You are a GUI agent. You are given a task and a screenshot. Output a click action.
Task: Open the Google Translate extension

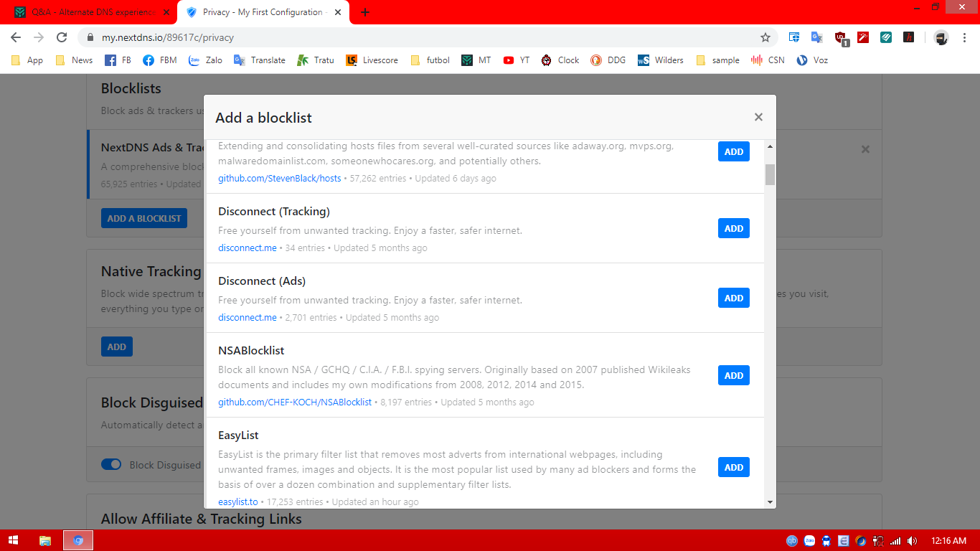pos(816,37)
